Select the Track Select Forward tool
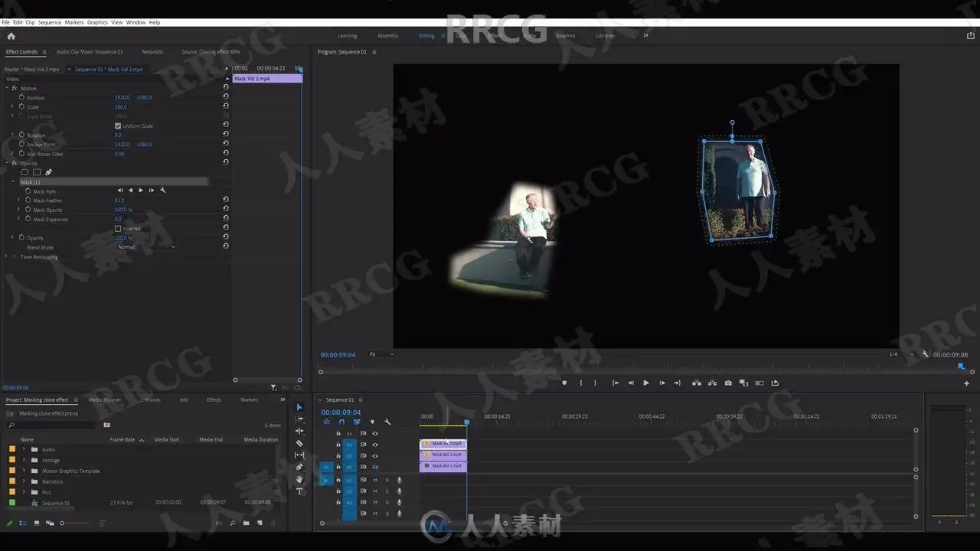The height and width of the screenshot is (551, 980). pyautogui.click(x=299, y=419)
